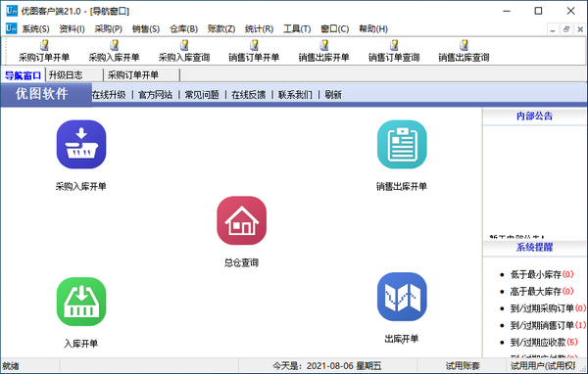588x374 pixels.
Task: Close the inner MDI child window
Action: coord(580,29)
